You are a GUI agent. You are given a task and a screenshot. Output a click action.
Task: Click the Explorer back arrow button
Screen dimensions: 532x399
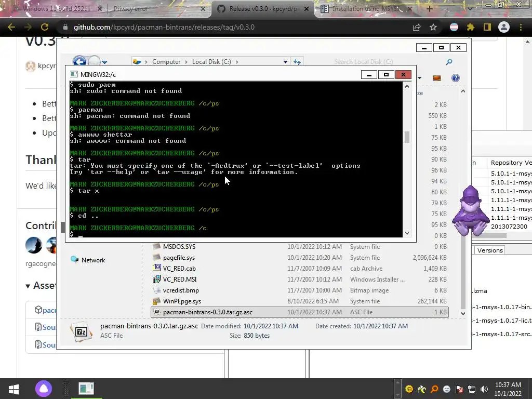(79, 61)
